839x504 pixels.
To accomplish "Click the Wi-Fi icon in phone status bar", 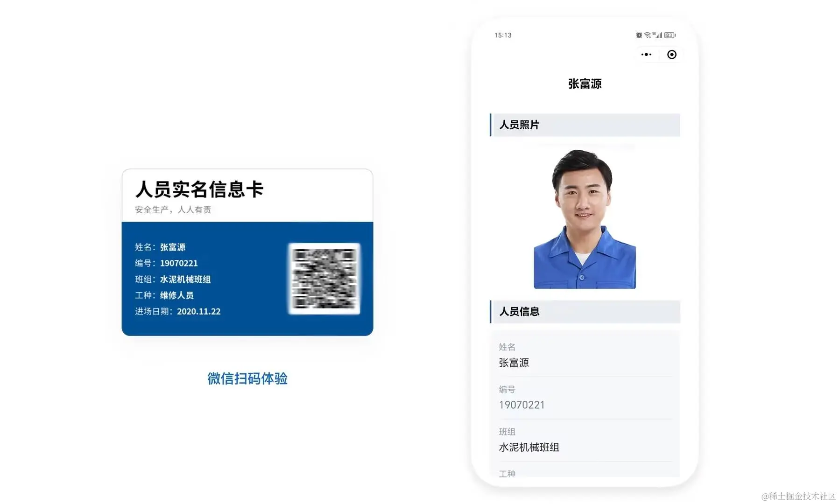I will coord(647,35).
